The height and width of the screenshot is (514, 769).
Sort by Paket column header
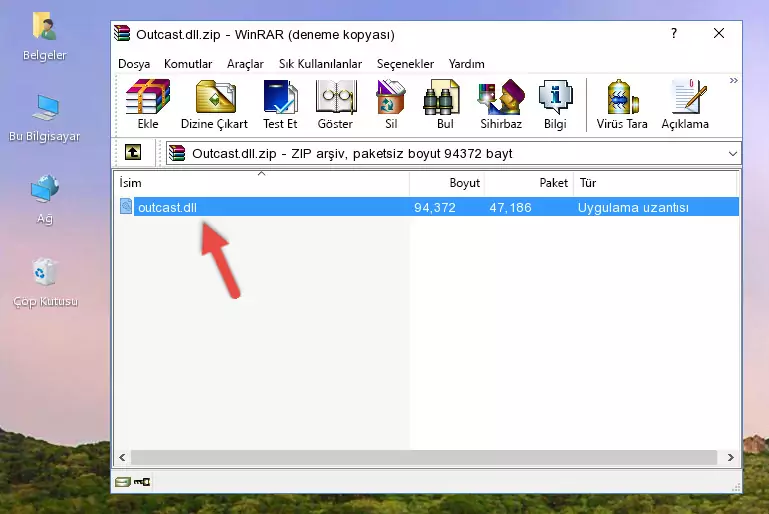click(x=529, y=183)
